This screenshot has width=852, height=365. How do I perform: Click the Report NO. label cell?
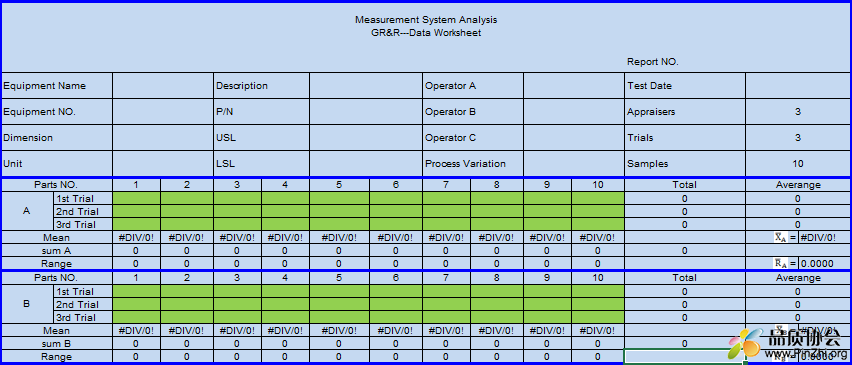(653, 62)
